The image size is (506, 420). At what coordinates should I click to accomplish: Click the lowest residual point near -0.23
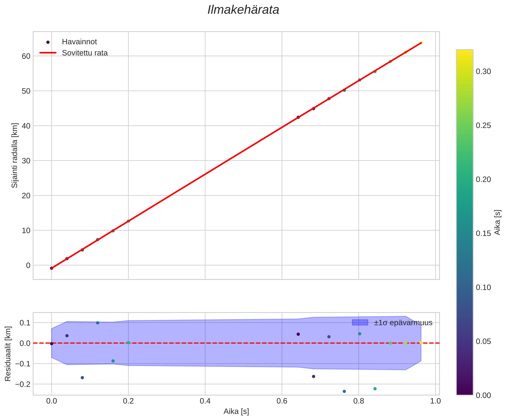tap(344, 391)
